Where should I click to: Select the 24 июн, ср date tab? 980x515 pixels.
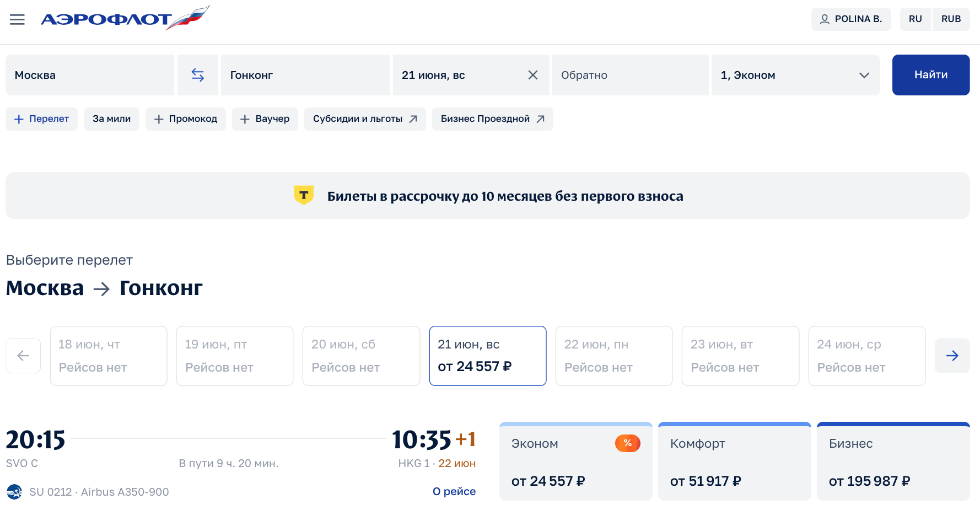[867, 356]
